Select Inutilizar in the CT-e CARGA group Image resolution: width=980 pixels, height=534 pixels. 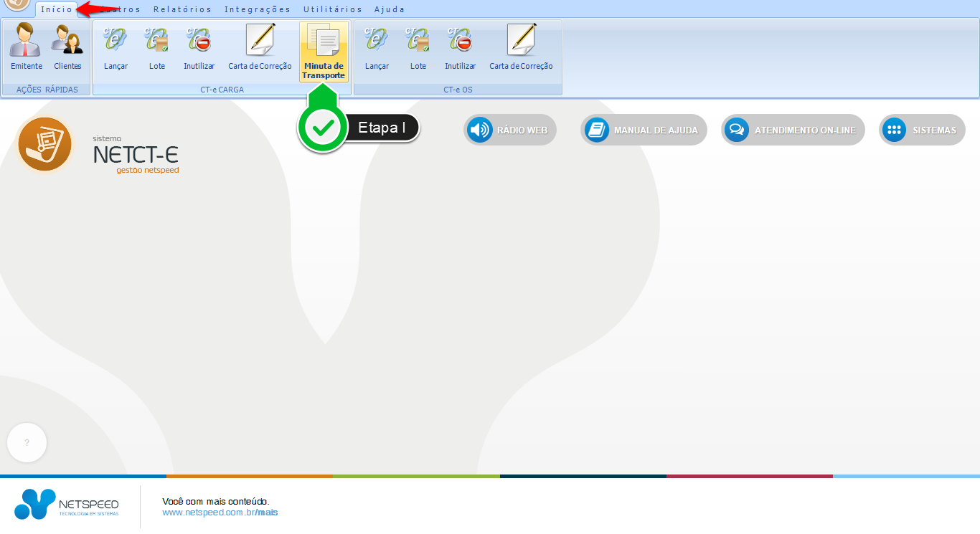click(x=199, y=49)
